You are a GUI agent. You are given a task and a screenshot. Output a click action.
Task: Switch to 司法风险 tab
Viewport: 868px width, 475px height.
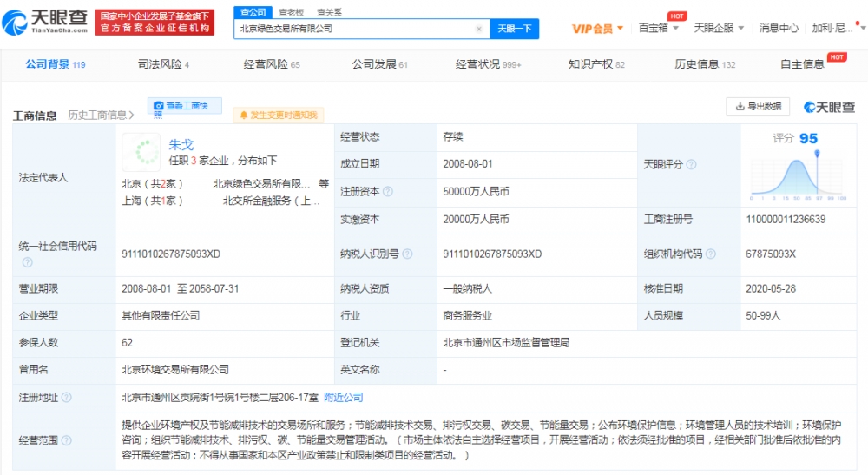163,64
